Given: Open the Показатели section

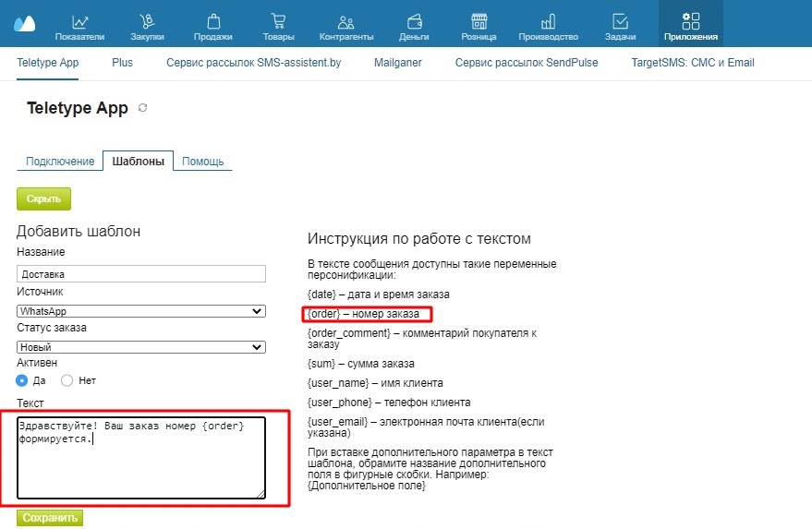Looking at the screenshot, I should 79,28.
